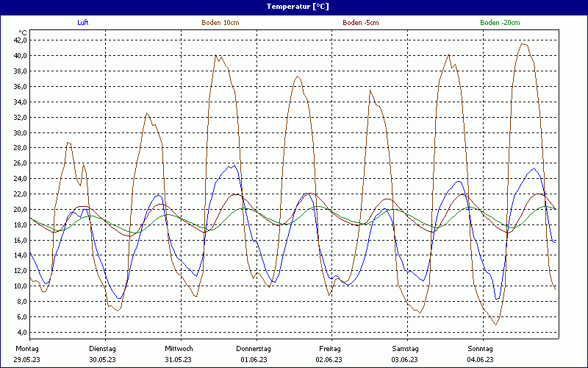Click the "Freitag" day label
Image resolution: width=588 pixels, height=368 pixels.
point(330,348)
